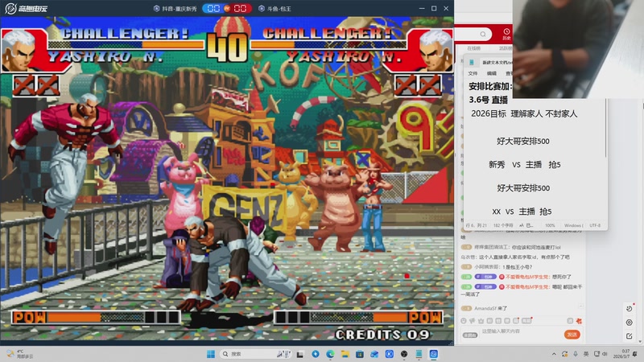Click the chat message '1是包王小号?'
Viewport: 644px width, 362px height.
pos(518,267)
